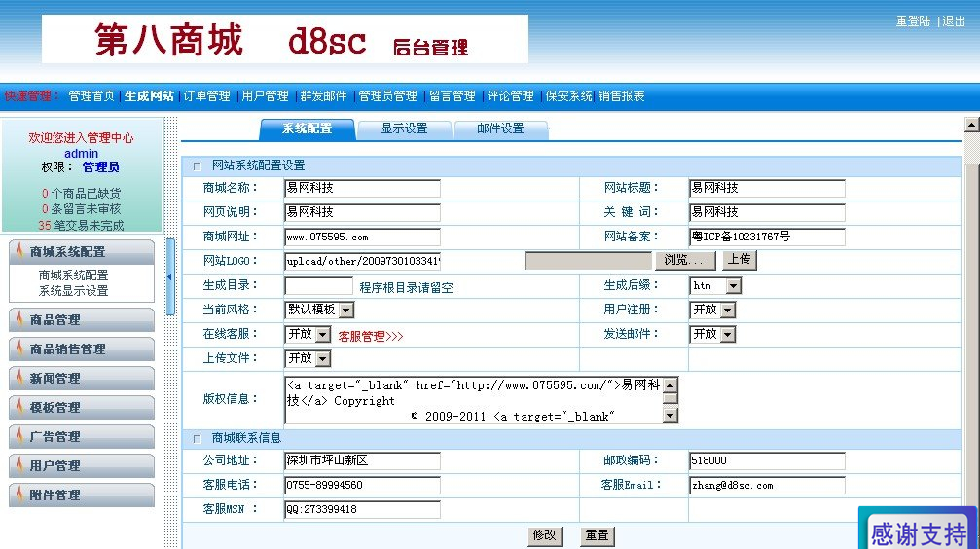Focus the 网站标题 input field

pyautogui.click(x=768, y=188)
